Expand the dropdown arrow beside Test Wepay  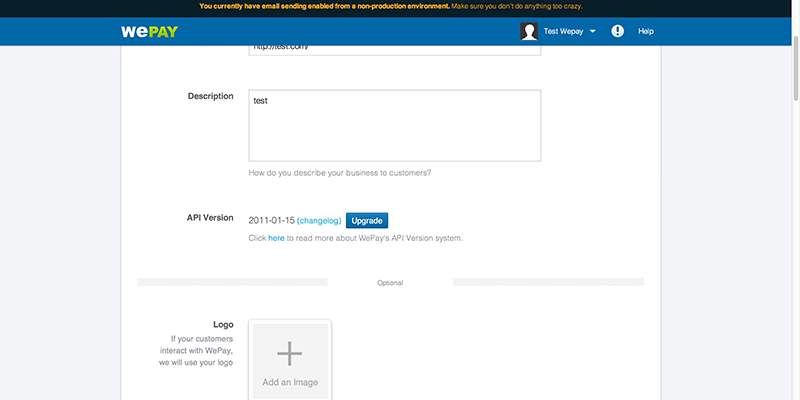pyautogui.click(x=593, y=32)
